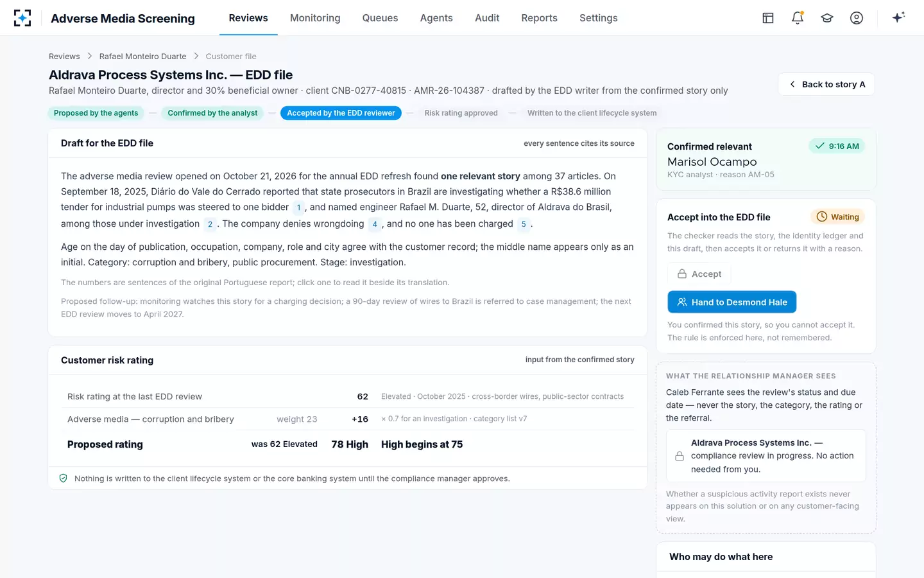Open the layout panel icon in header
Screen dimensions: 924x578
pyautogui.click(x=768, y=18)
